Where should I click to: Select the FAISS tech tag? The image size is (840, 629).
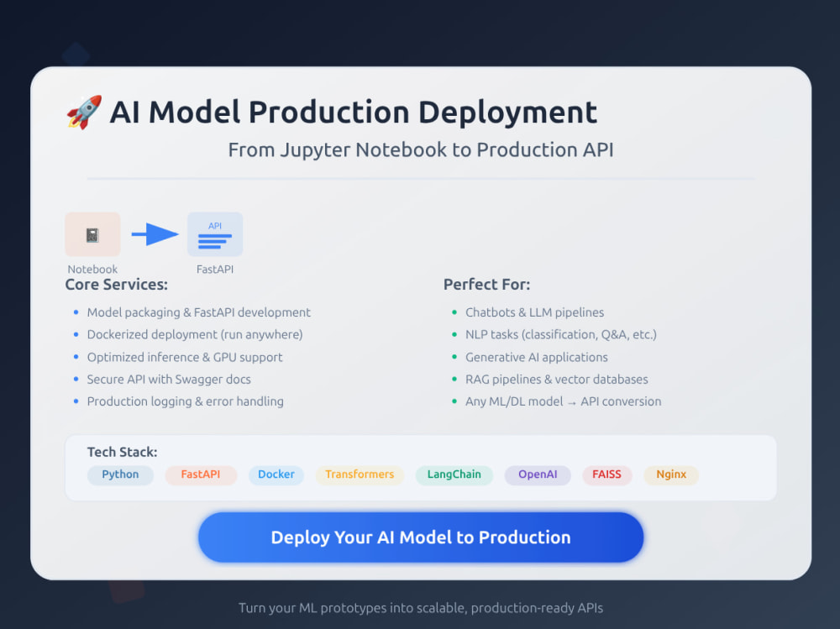606,474
